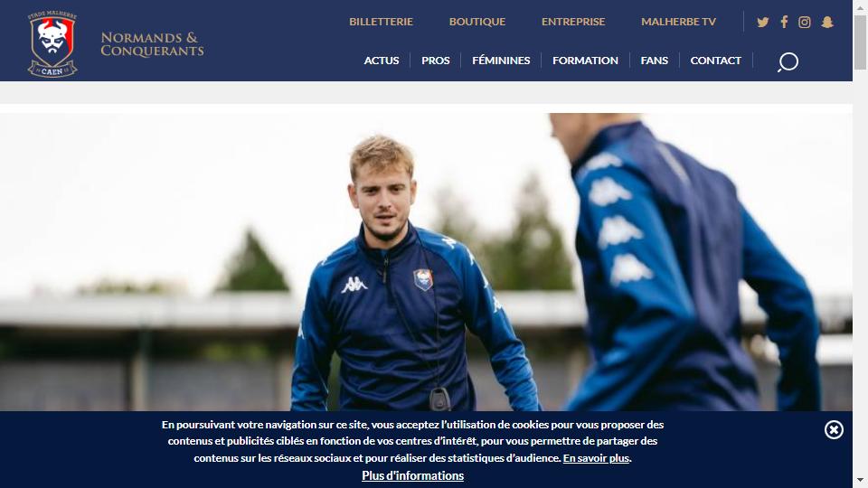The image size is (868, 488).
Task: Open the Twitter social icon
Action: coord(763,22)
